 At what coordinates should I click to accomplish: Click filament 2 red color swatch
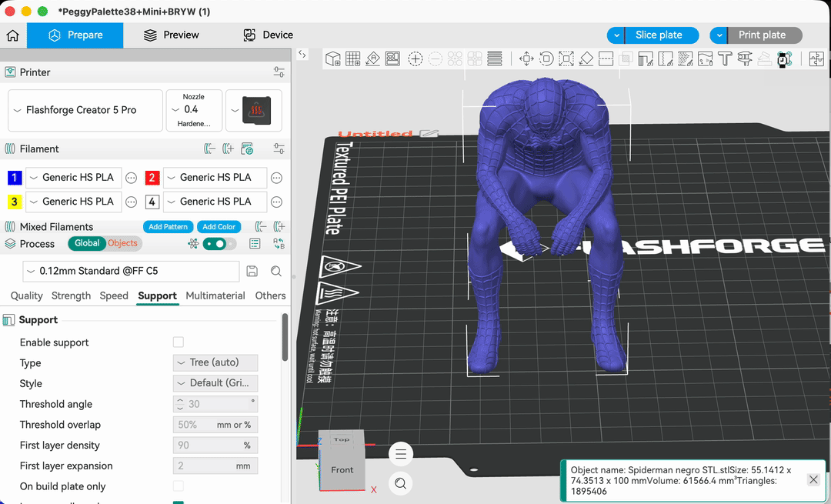[152, 178]
